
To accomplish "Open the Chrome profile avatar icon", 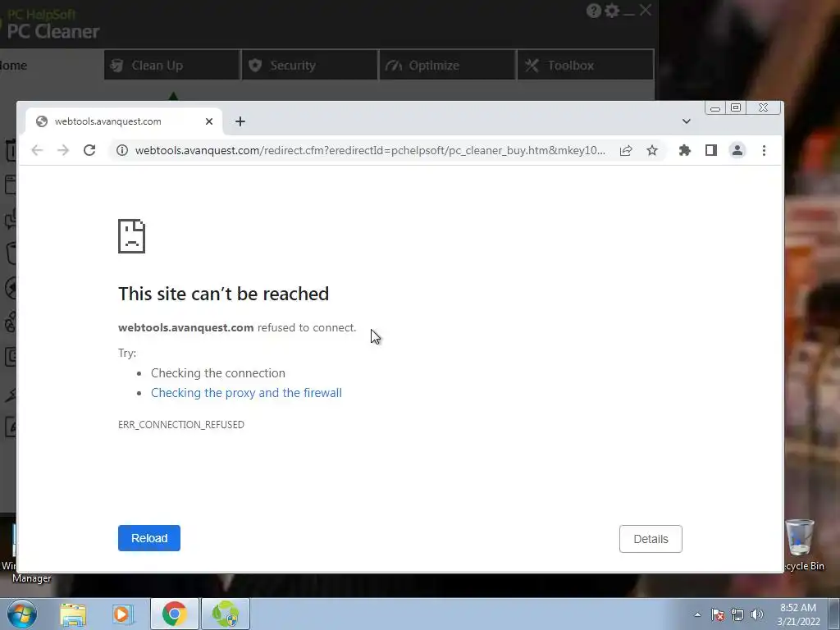I will [x=737, y=151].
